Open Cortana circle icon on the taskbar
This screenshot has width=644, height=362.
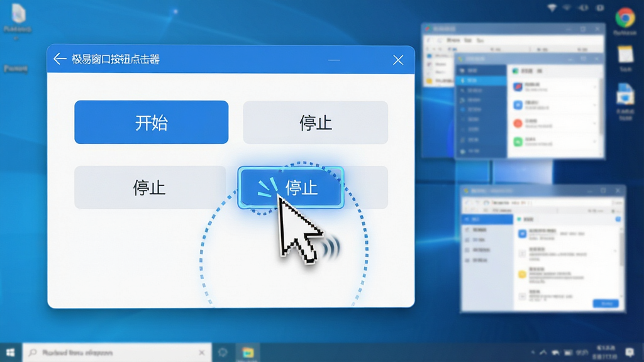tap(223, 353)
